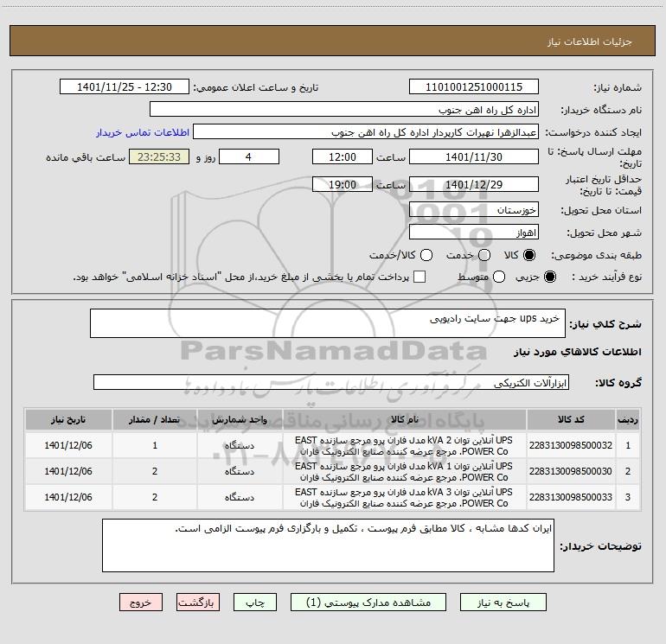This screenshot has height=644, width=666.
Task: Click the city field اهواز
Action: click(474, 232)
